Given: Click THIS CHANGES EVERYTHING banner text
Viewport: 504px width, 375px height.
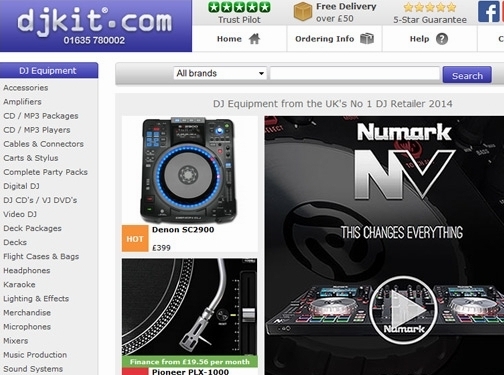Looking at the screenshot, I should 402,232.
